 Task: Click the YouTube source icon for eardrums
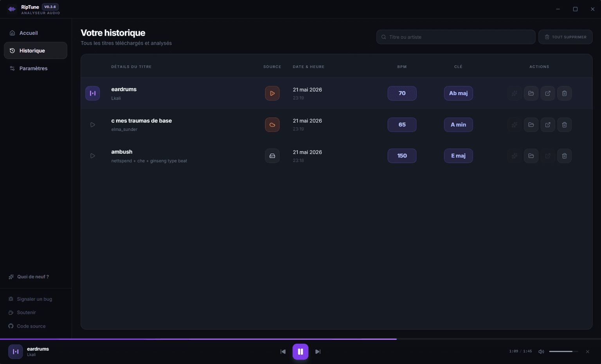(272, 93)
